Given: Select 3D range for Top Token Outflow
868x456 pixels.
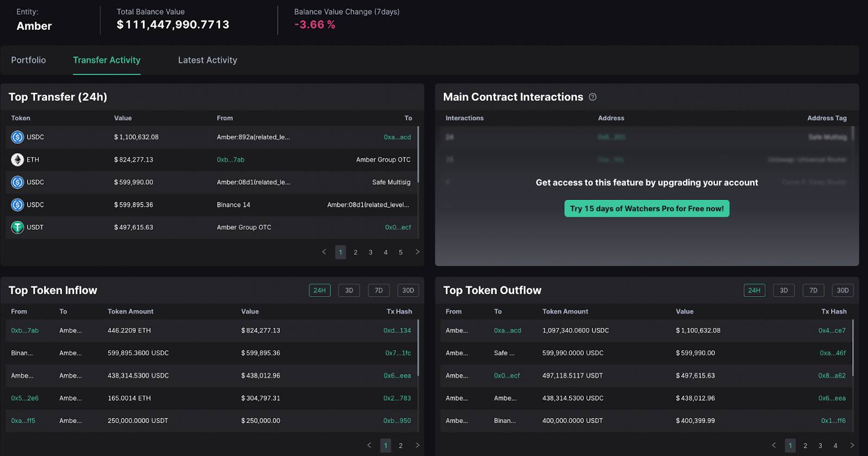Looking at the screenshot, I should [784, 290].
